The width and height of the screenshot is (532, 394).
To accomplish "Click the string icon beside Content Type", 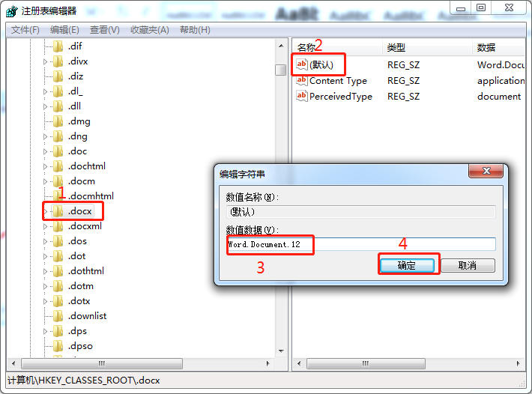I will (302, 80).
